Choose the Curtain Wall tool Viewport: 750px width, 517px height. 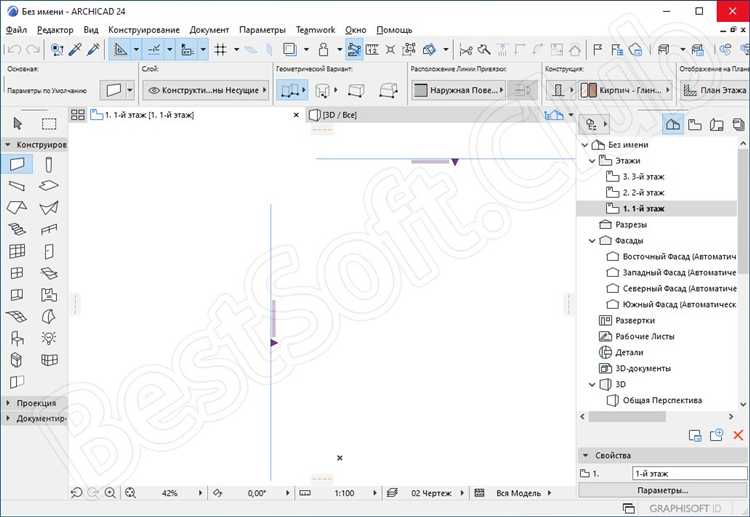[x=17, y=251]
